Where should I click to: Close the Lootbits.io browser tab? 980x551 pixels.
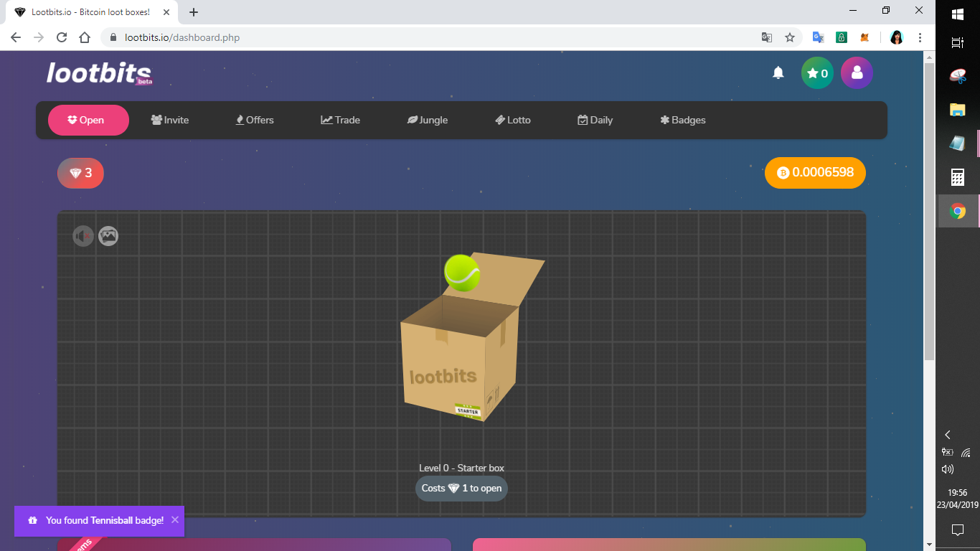pyautogui.click(x=166, y=12)
